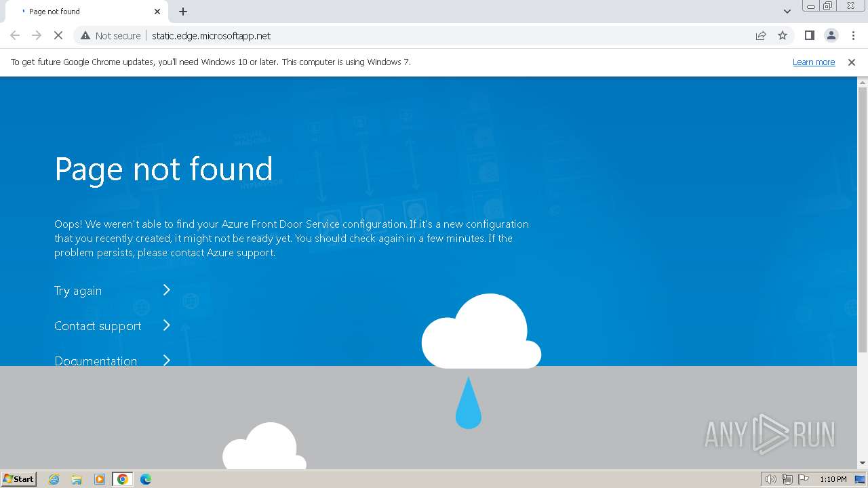Click the Not secure warning icon
The width and height of the screenshot is (868, 488).
point(85,35)
